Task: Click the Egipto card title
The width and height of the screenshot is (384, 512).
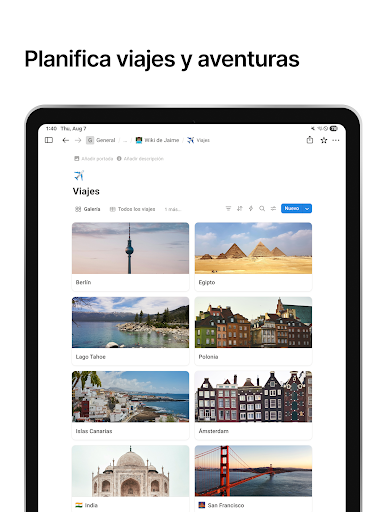Action: [x=207, y=282]
